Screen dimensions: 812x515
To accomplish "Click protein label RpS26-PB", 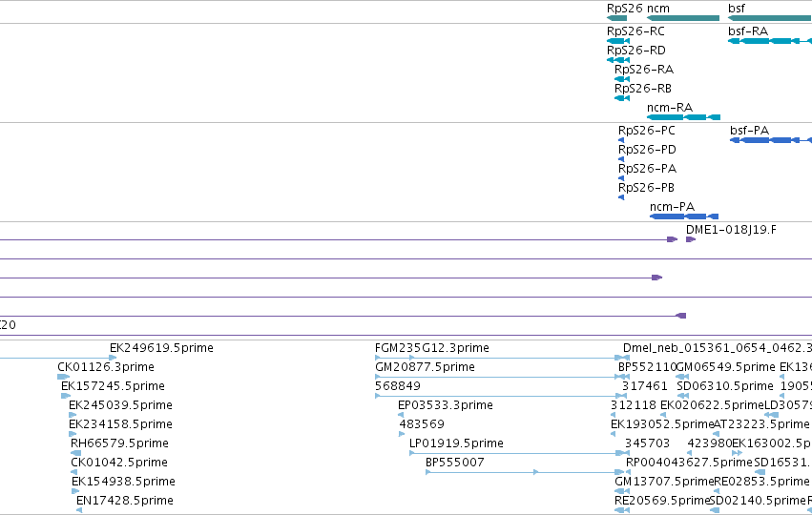I will pyautogui.click(x=646, y=188).
